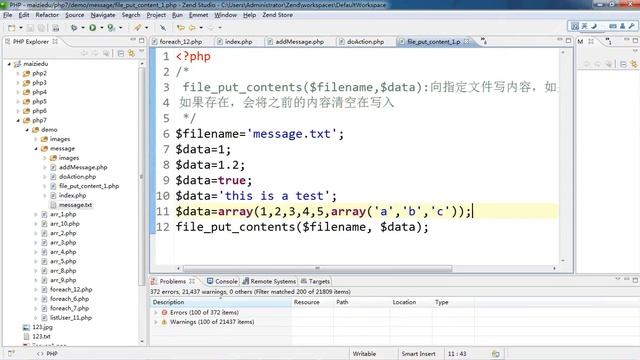Image resolution: width=640 pixels, height=360 pixels.
Task: Click the Forward navigation arrow icon
Action: (211, 28)
